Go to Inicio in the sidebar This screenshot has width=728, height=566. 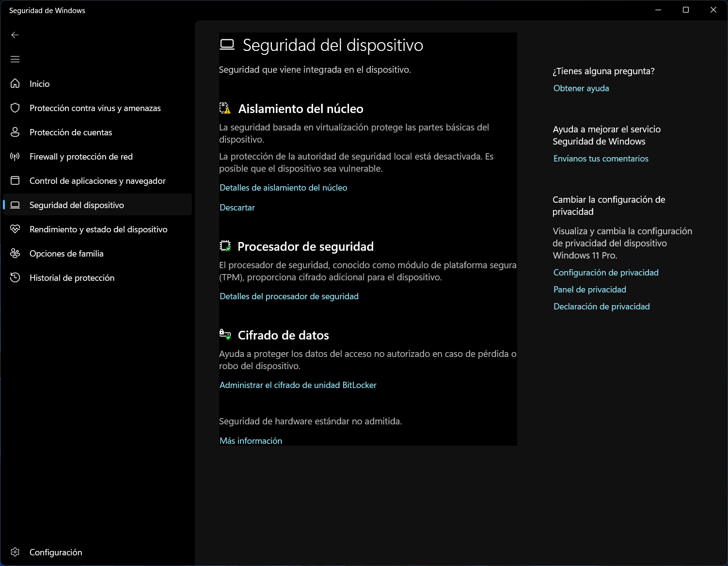coord(97,83)
